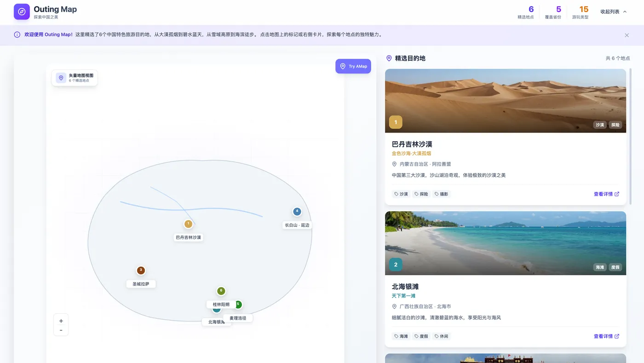Click the 桂林阳朔 map label

pyautogui.click(x=221, y=304)
